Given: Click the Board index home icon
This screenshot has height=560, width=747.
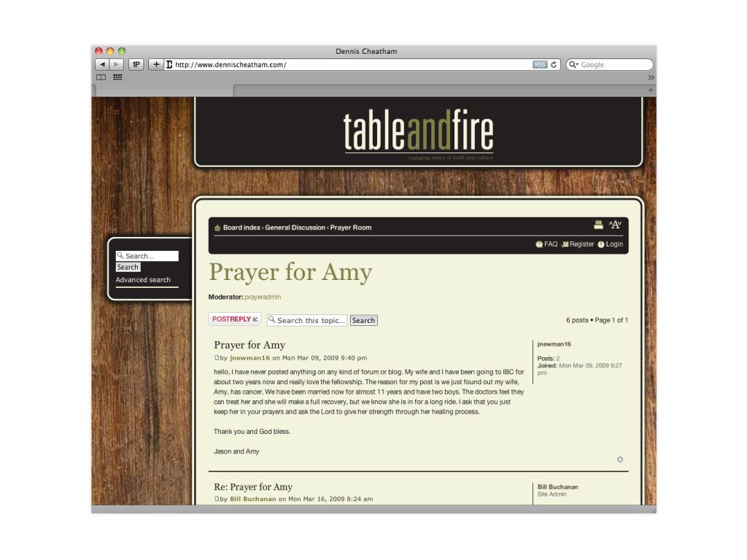Looking at the screenshot, I should 217,227.
